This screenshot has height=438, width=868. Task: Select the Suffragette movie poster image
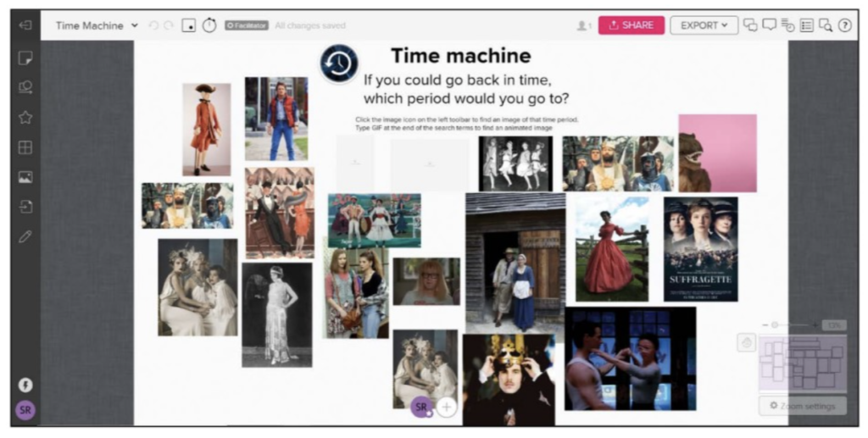[x=701, y=249]
